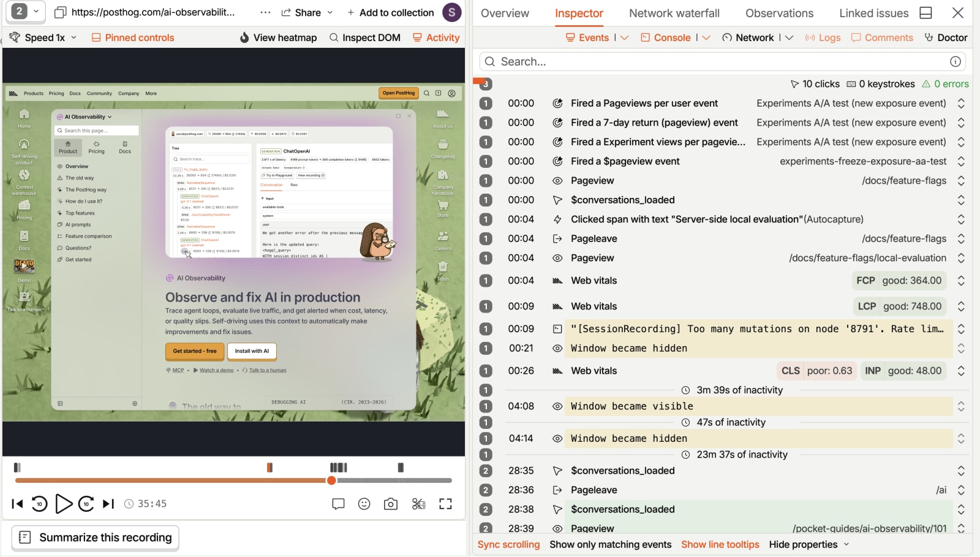
Task: Jump to the next recording
Action: tap(108, 504)
